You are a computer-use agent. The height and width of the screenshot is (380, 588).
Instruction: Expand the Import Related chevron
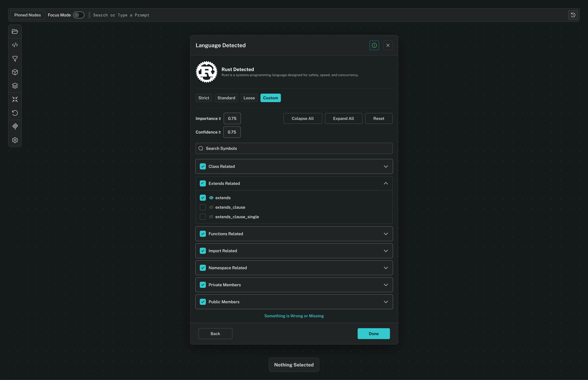point(386,251)
